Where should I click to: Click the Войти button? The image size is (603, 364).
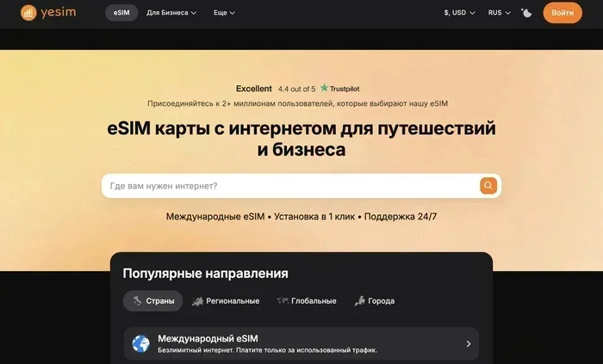pos(563,13)
